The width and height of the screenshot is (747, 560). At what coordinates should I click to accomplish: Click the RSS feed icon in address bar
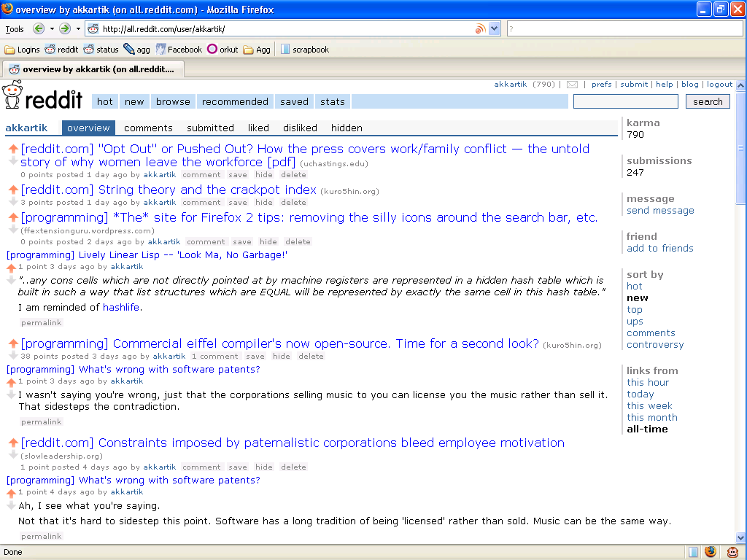(480, 29)
